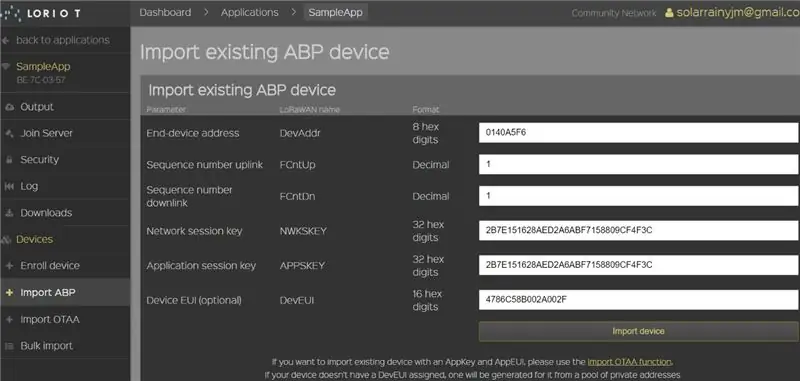The image size is (800, 381).
Task: Open Security via the lock icon
Action: (x=9, y=160)
